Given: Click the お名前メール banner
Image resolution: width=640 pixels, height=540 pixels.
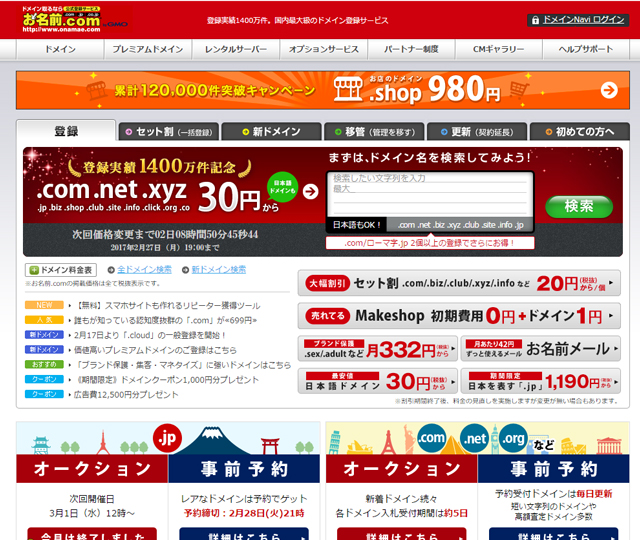Looking at the screenshot, I should (x=540, y=349).
